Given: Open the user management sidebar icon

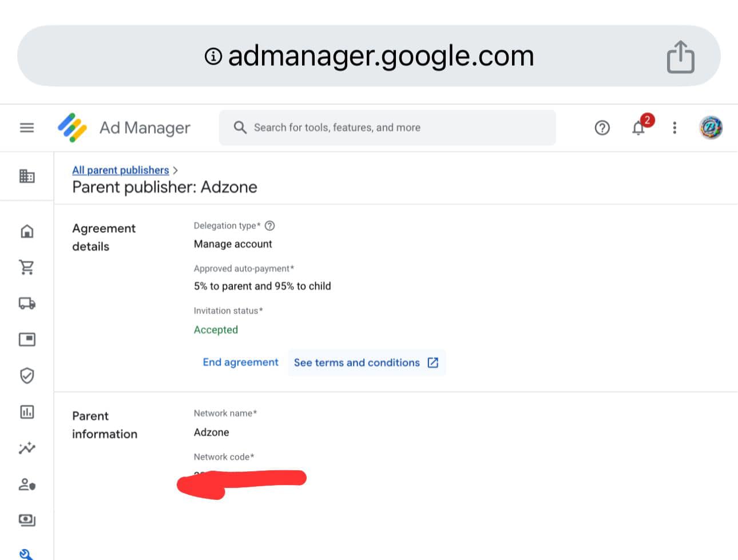Looking at the screenshot, I should pyautogui.click(x=27, y=484).
